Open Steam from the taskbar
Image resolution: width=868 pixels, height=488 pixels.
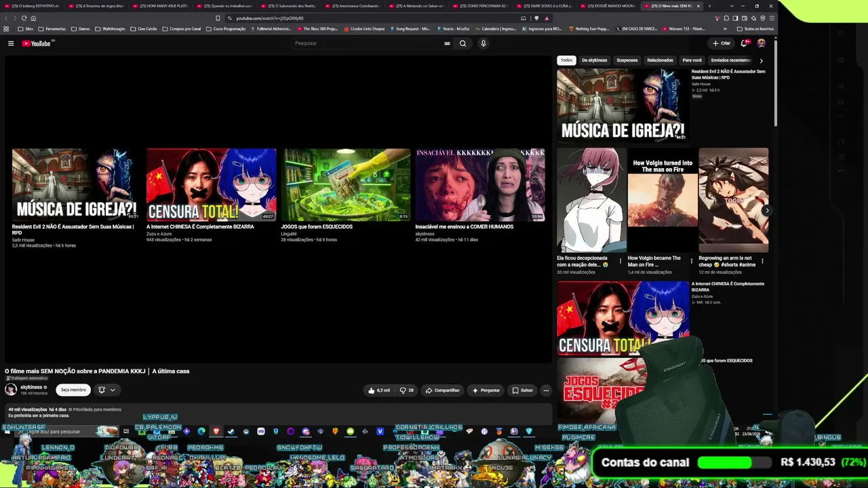pos(231,431)
